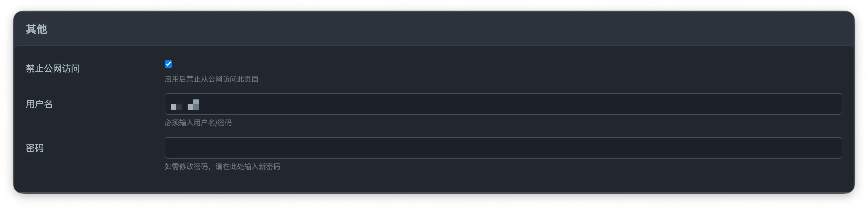Select the text box beside 用户名
This screenshot has height=209, width=868.
[x=503, y=104]
